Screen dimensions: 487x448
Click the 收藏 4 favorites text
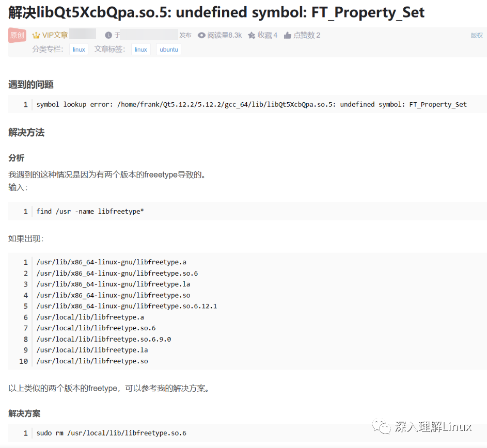(x=268, y=36)
